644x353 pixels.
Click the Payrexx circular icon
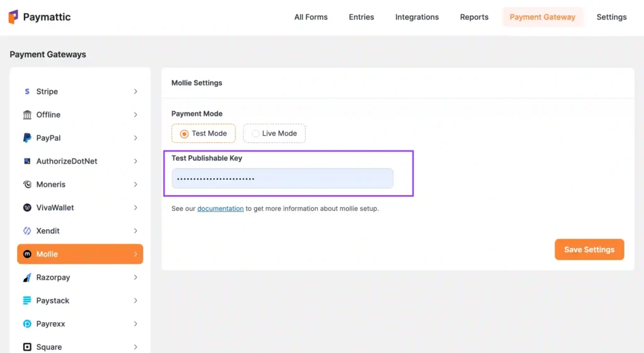point(27,324)
